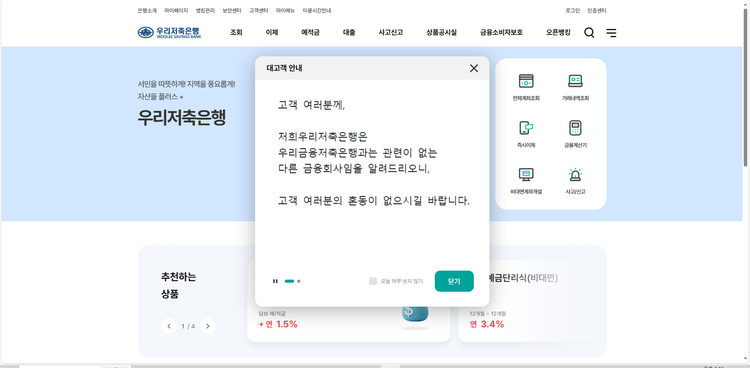Click the 인증센터 link
The width and height of the screenshot is (750, 368).
pyautogui.click(x=597, y=11)
